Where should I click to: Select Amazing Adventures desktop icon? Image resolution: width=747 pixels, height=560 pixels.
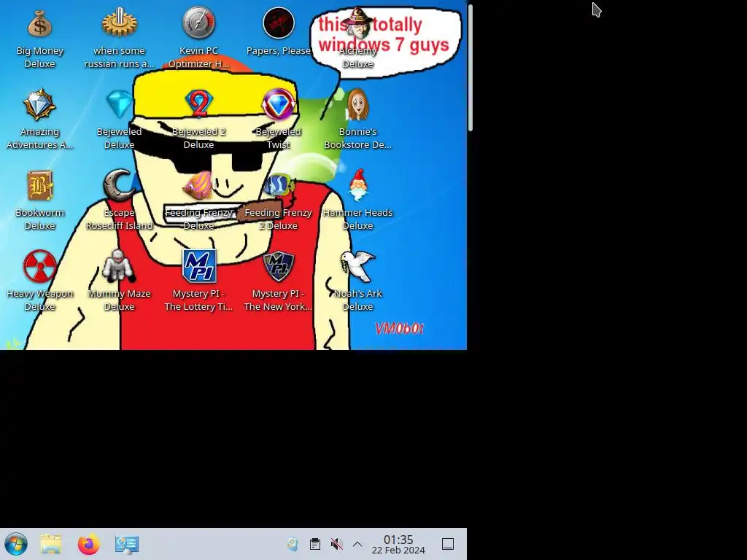coord(39,104)
